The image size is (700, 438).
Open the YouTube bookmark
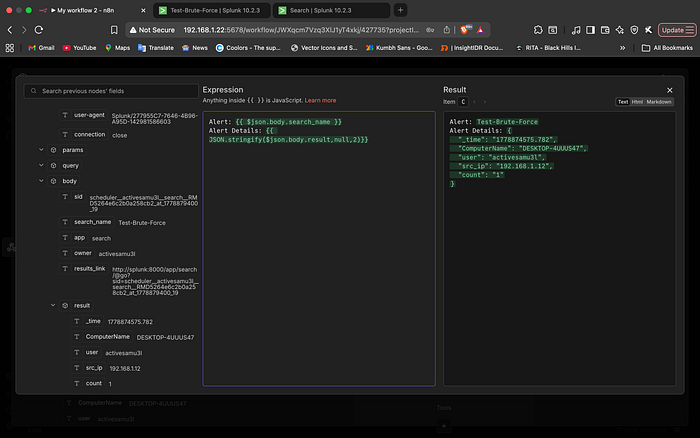tap(79, 48)
